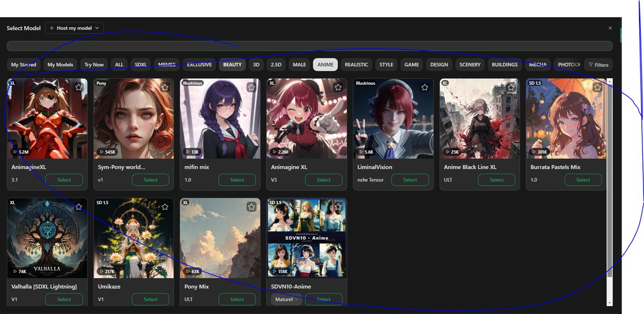644x314 pixels.
Task: Click Select for Valhalla [SDXL Lightning]
Action: click(x=64, y=300)
